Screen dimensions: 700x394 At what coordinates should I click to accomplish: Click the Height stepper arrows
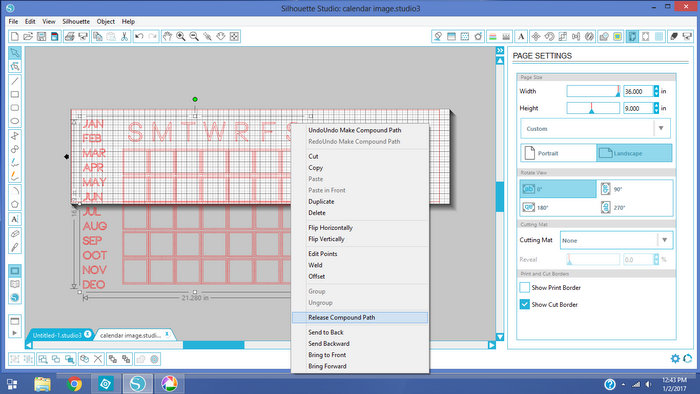tap(656, 108)
